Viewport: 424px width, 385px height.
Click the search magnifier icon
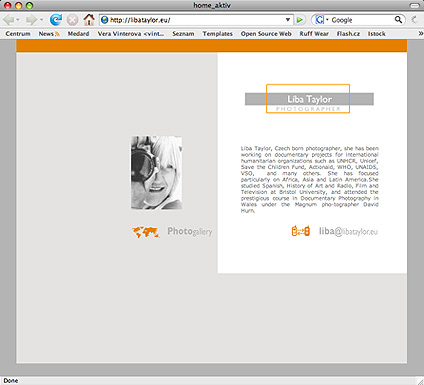(398, 20)
